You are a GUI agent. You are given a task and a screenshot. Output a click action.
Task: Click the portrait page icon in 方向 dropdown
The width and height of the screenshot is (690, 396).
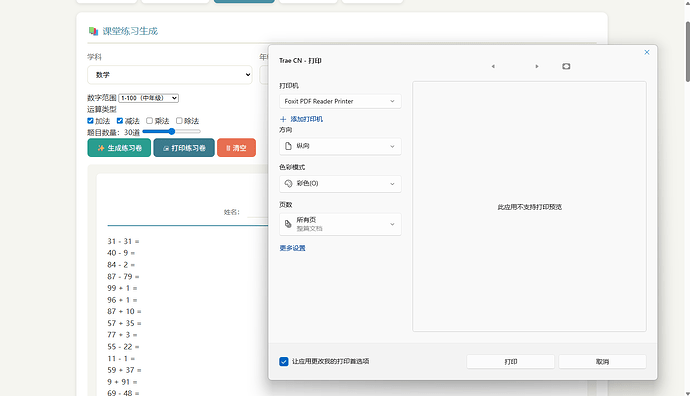pyautogui.click(x=288, y=146)
